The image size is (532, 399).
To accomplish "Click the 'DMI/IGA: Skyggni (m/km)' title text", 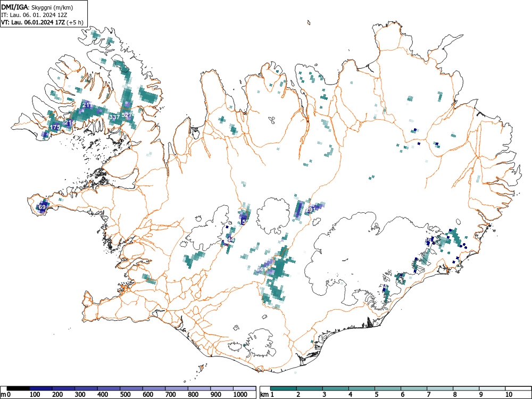I will click(37, 7).
